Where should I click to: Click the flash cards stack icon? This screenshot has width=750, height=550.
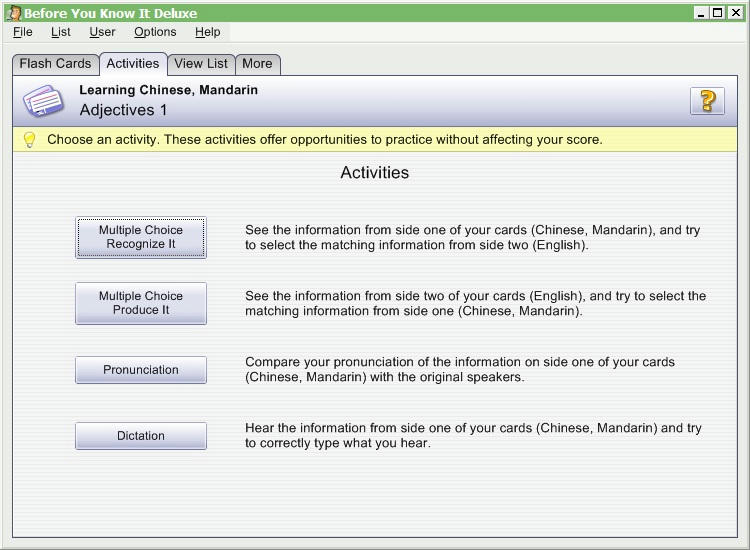[x=43, y=101]
